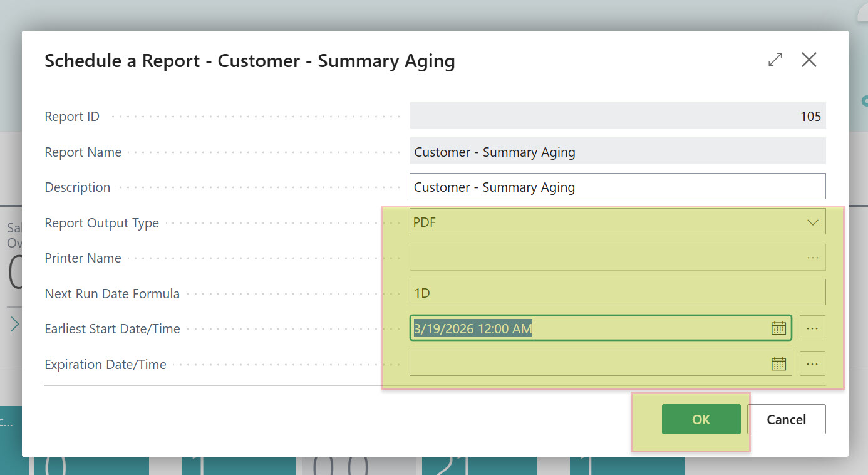Click the Next Run Date Formula label
The height and width of the screenshot is (475, 868).
click(112, 294)
